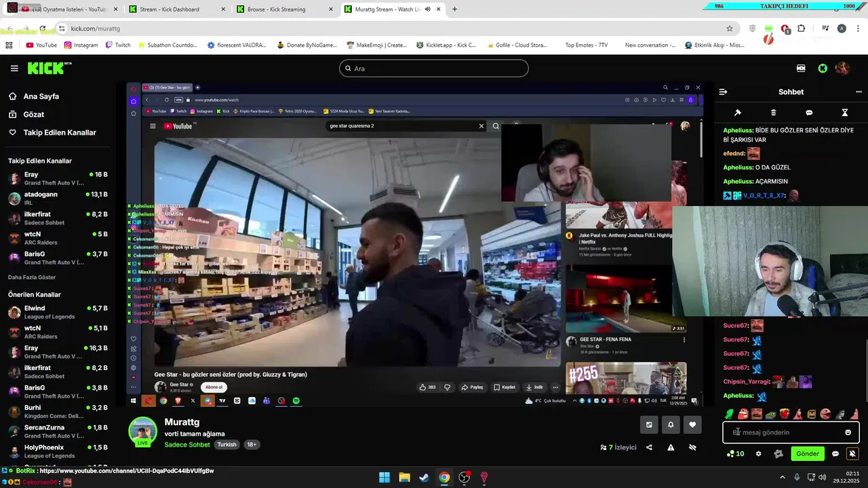
Task: Click Chipsin_Yarragi username in chat
Action: (x=745, y=382)
